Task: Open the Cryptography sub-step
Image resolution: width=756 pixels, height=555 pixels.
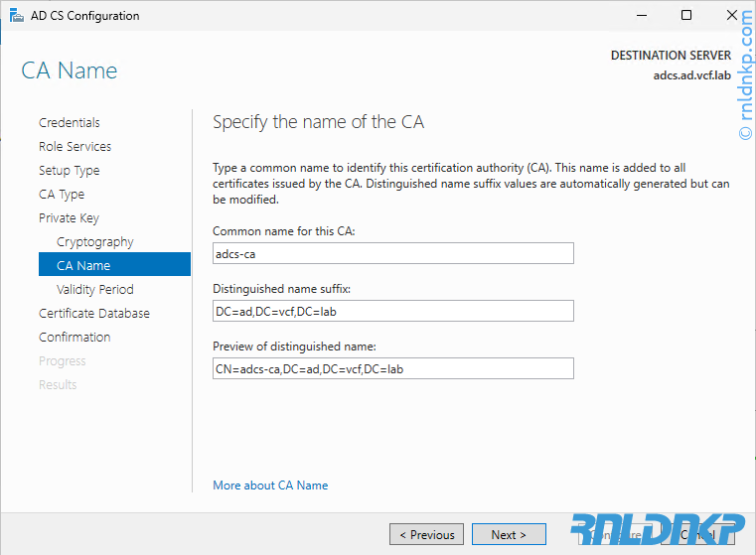Action: pyautogui.click(x=94, y=242)
